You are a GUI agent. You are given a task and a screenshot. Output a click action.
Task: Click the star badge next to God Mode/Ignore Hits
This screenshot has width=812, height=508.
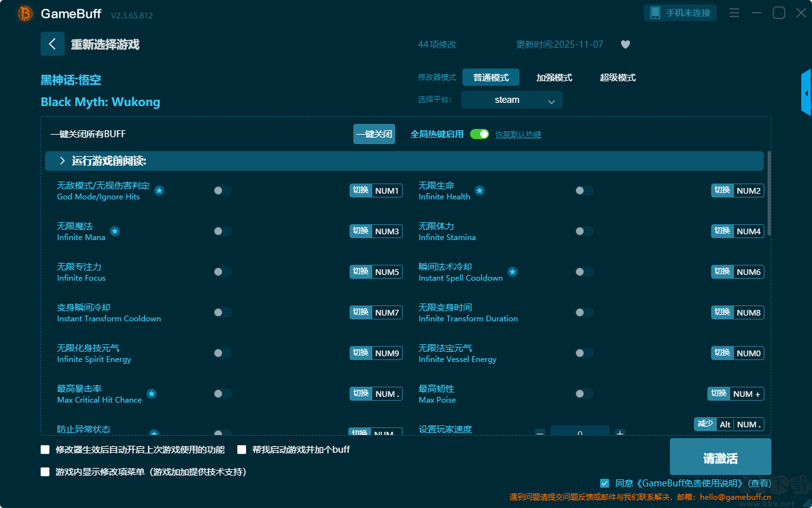coord(159,190)
